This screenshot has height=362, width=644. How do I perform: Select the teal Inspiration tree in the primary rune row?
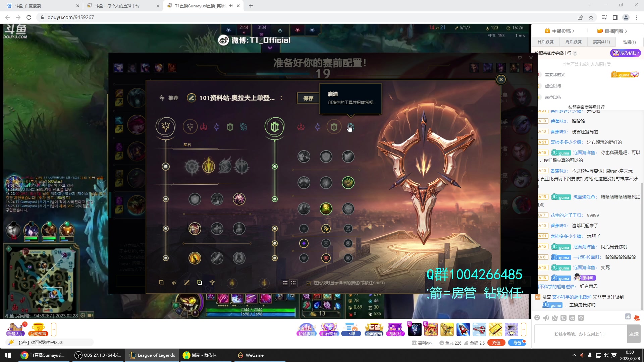[x=243, y=127]
